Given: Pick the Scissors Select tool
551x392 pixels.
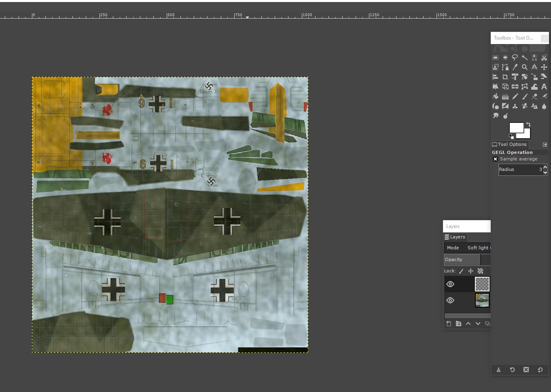Looking at the screenshot, I should [544, 57].
